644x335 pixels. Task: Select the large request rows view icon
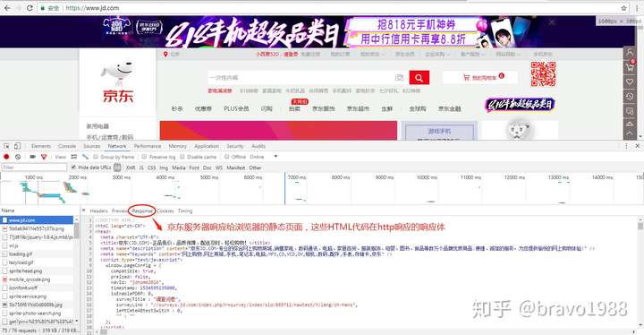click(74, 157)
